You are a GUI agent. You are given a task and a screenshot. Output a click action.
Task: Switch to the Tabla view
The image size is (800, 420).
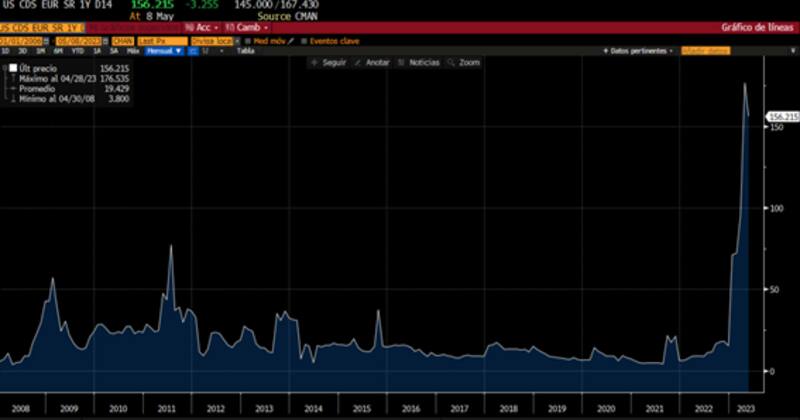coord(245,50)
